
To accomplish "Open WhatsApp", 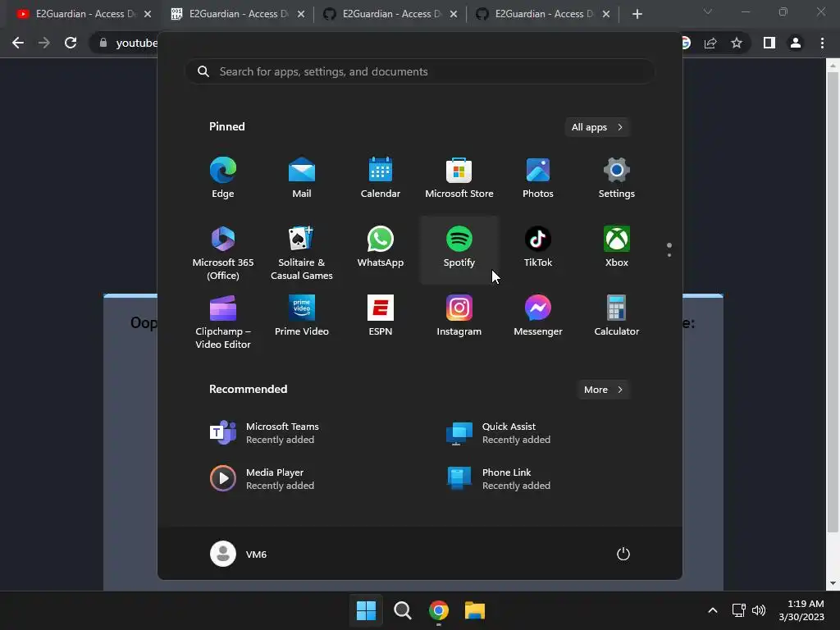I will coord(381,248).
